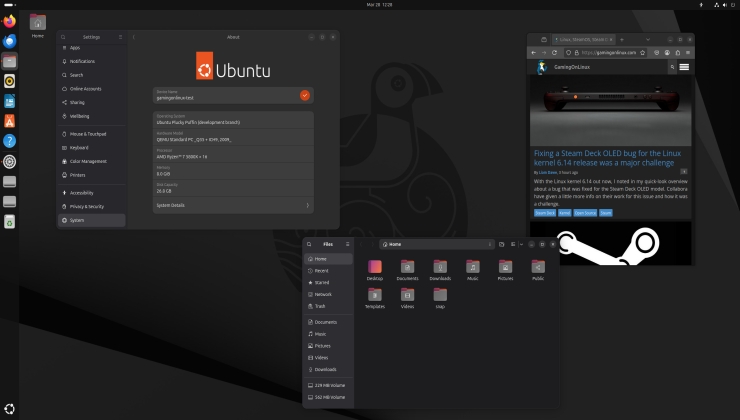Click the Firefox reload page button
740x420 pixels.
pos(555,52)
